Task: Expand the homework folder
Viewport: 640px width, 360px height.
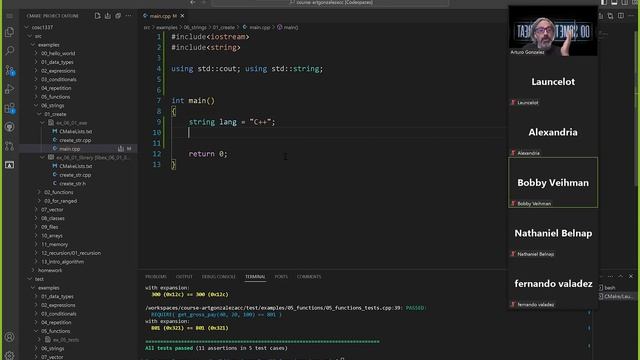Action: pyautogui.click(x=50, y=270)
